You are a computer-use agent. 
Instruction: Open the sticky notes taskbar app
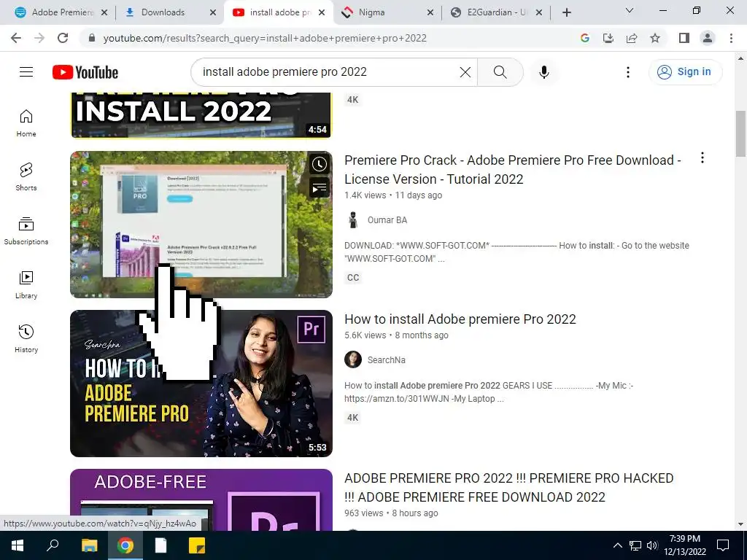pos(197,545)
